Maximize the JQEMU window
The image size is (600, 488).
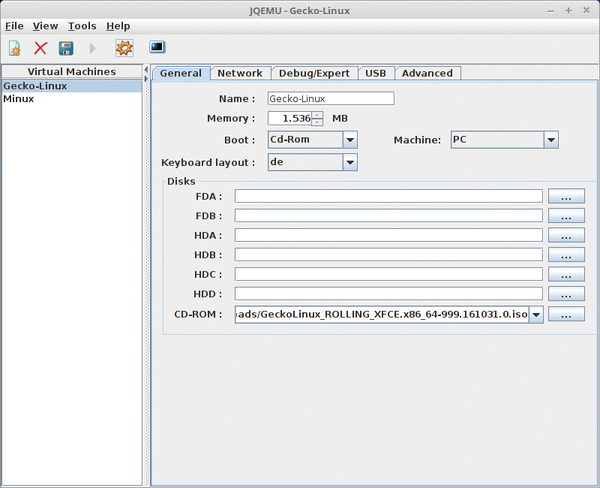[x=568, y=10]
